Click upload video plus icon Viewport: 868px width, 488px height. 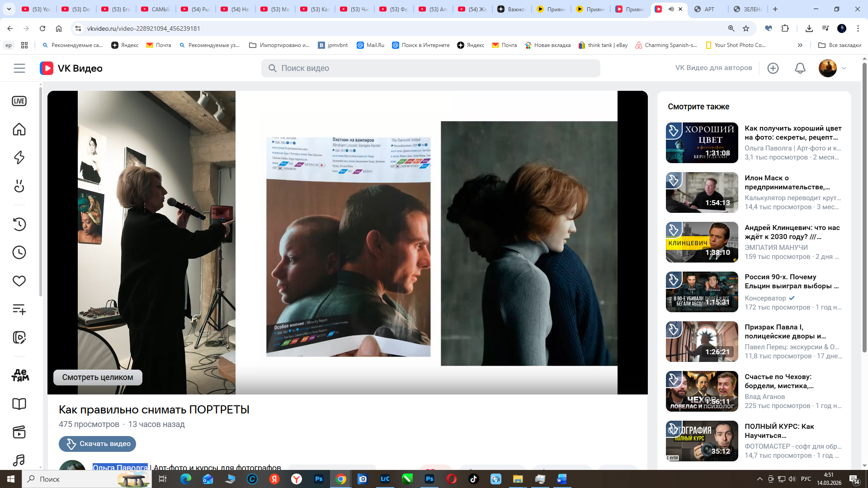(773, 68)
